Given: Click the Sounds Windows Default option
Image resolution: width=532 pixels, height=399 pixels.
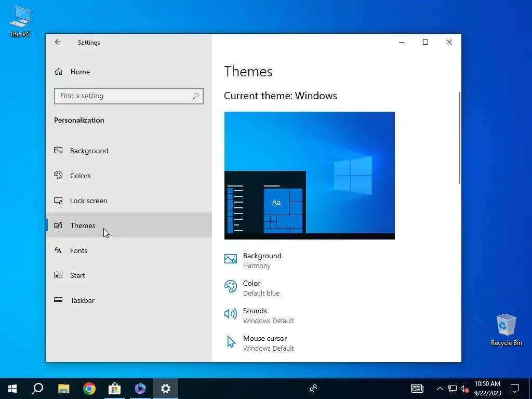Looking at the screenshot, I should coord(259,315).
